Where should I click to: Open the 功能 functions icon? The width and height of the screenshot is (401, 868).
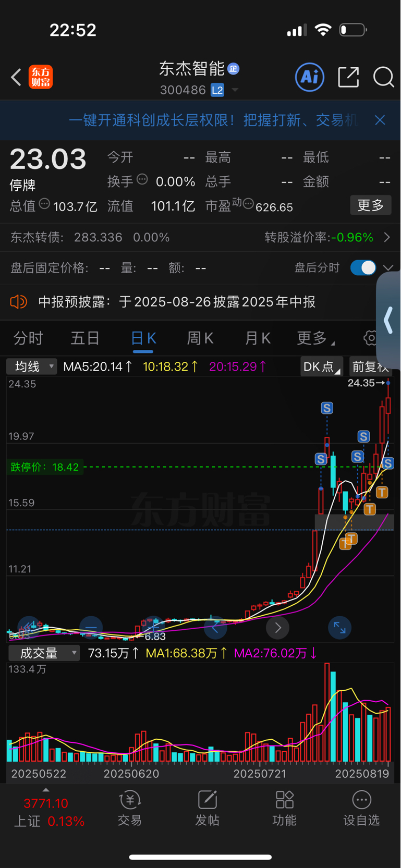point(284,809)
